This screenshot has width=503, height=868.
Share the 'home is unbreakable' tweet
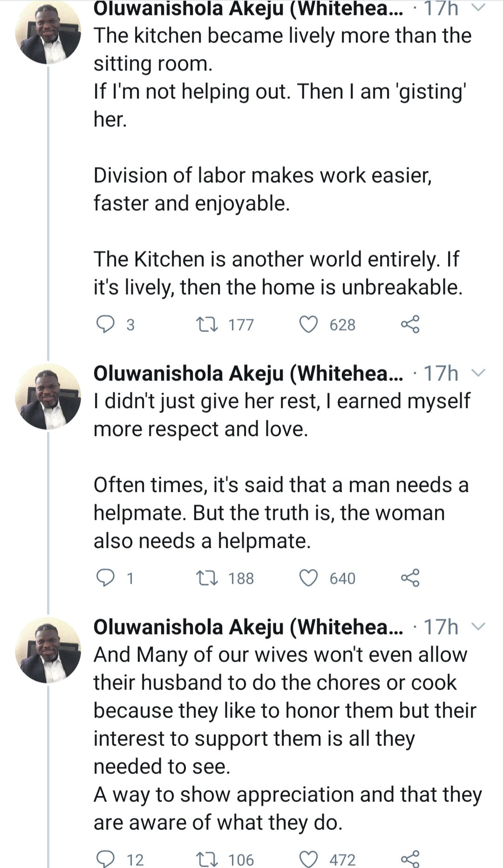[x=410, y=324]
